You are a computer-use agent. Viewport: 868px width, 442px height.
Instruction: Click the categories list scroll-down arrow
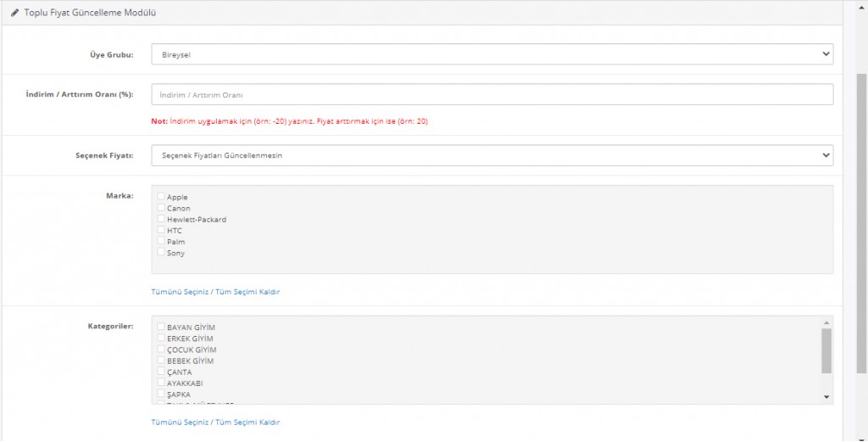(826, 397)
